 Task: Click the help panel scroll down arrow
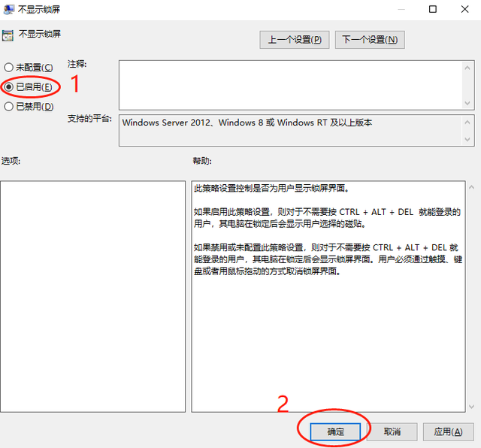click(x=471, y=407)
